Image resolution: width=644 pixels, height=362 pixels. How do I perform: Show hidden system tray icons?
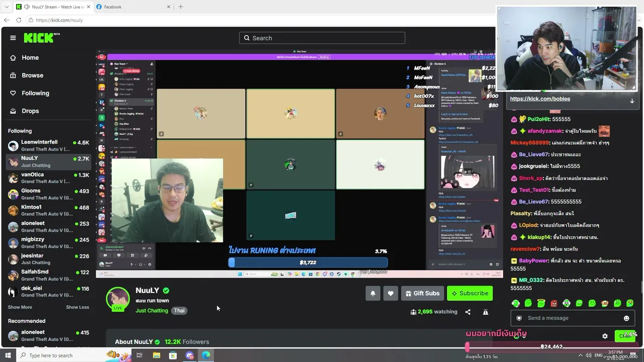point(581,355)
